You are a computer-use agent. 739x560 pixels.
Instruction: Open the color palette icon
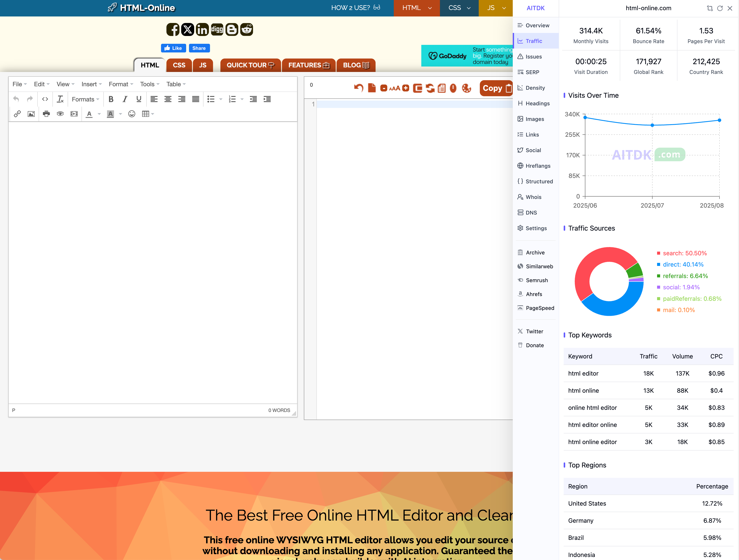(466, 88)
